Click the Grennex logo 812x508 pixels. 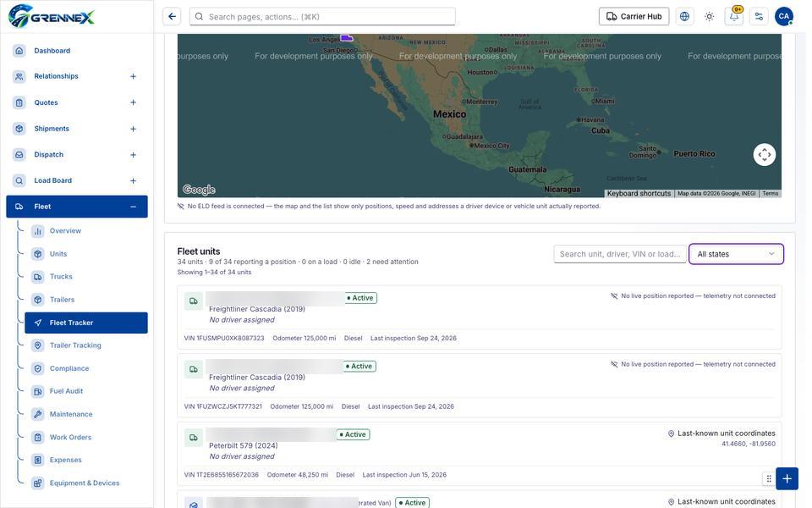52,16
